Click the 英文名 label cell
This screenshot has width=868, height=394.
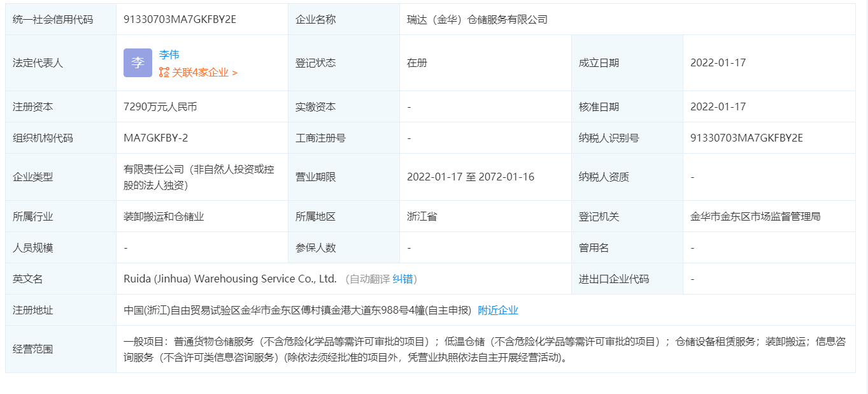pyautogui.click(x=61, y=279)
